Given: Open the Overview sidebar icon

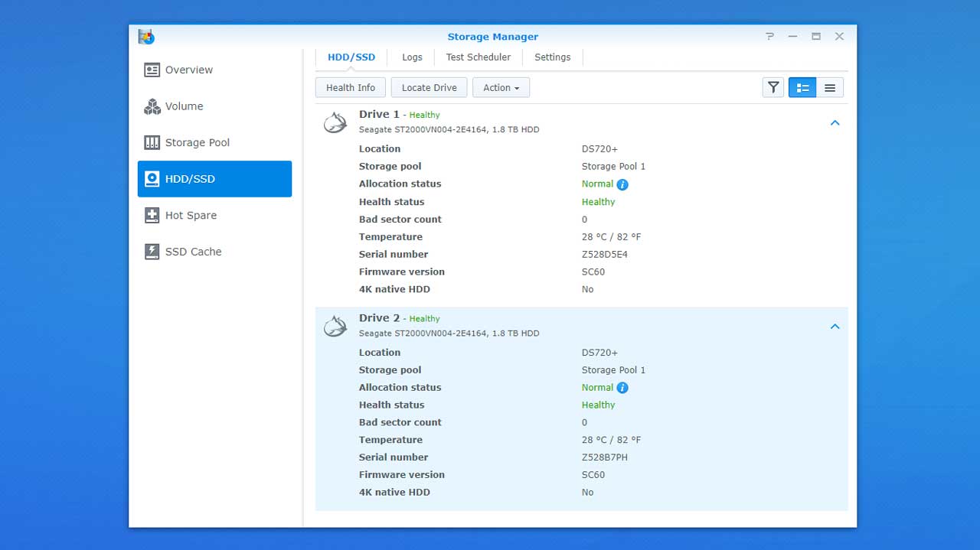Looking at the screenshot, I should (x=152, y=70).
